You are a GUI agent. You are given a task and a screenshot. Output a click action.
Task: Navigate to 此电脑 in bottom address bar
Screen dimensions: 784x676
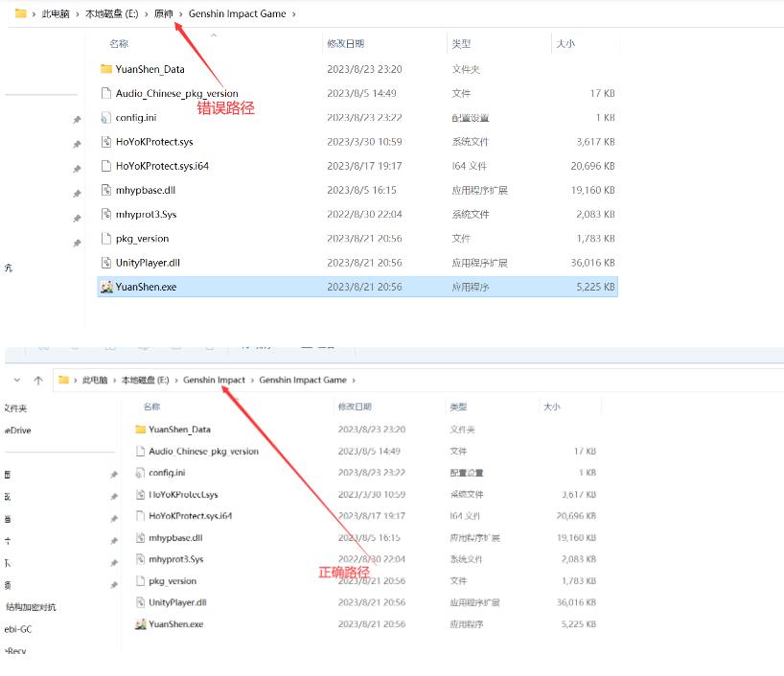[95, 381]
